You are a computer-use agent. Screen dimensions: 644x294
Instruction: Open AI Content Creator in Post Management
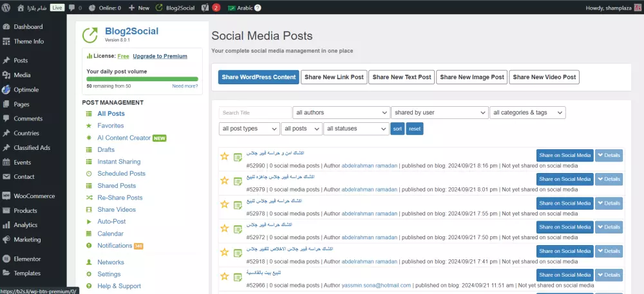[124, 138]
